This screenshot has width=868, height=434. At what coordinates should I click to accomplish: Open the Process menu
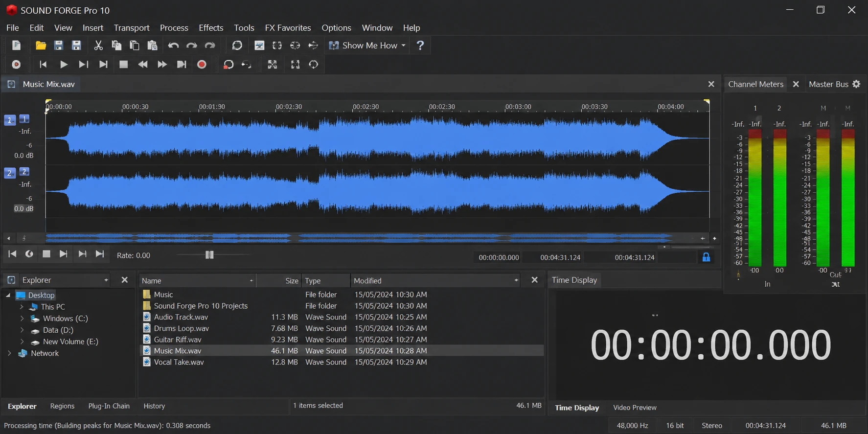[174, 28]
